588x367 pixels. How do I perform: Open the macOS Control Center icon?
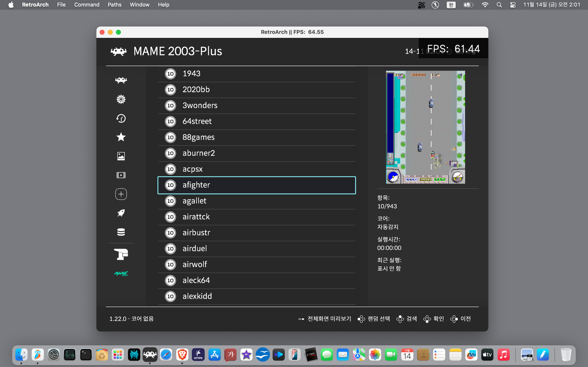(513, 5)
